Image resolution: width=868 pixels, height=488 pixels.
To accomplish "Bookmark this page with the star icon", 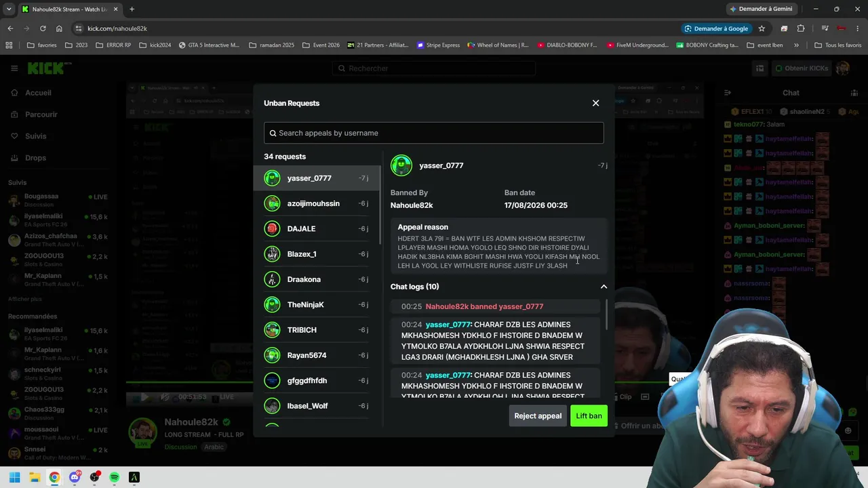I will pyautogui.click(x=762, y=28).
